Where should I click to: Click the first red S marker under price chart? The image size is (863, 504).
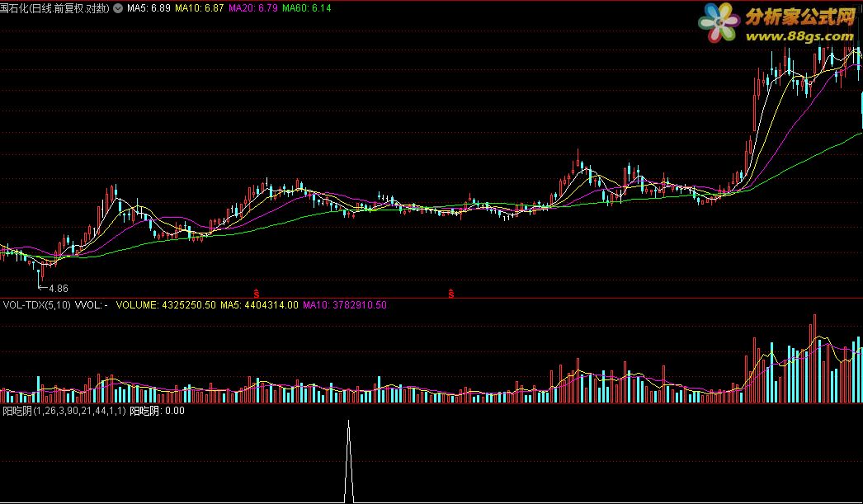click(256, 294)
